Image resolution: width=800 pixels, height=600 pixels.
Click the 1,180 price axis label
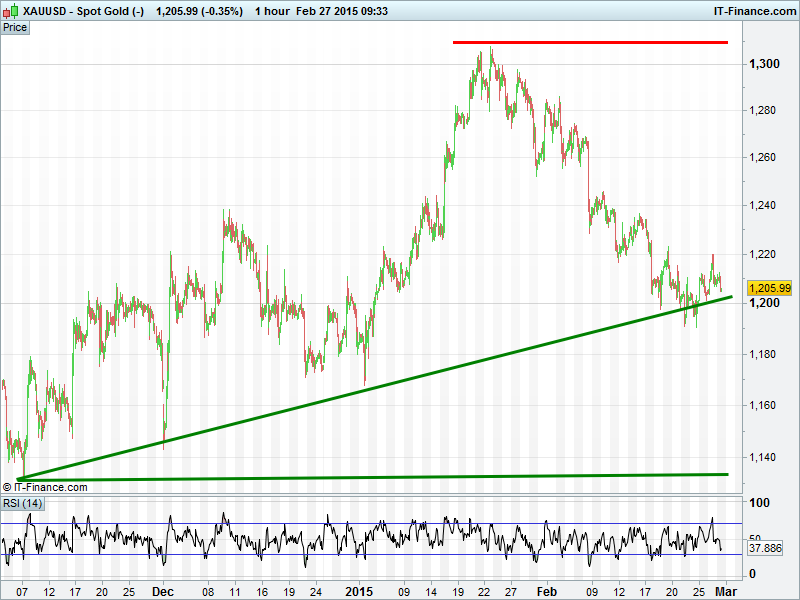[762, 354]
